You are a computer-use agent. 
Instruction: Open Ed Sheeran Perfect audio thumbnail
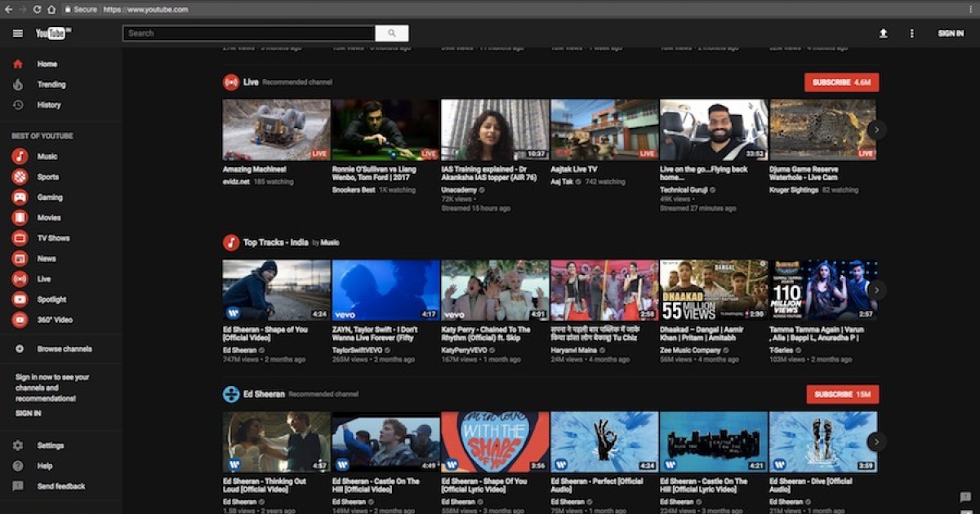click(605, 441)
